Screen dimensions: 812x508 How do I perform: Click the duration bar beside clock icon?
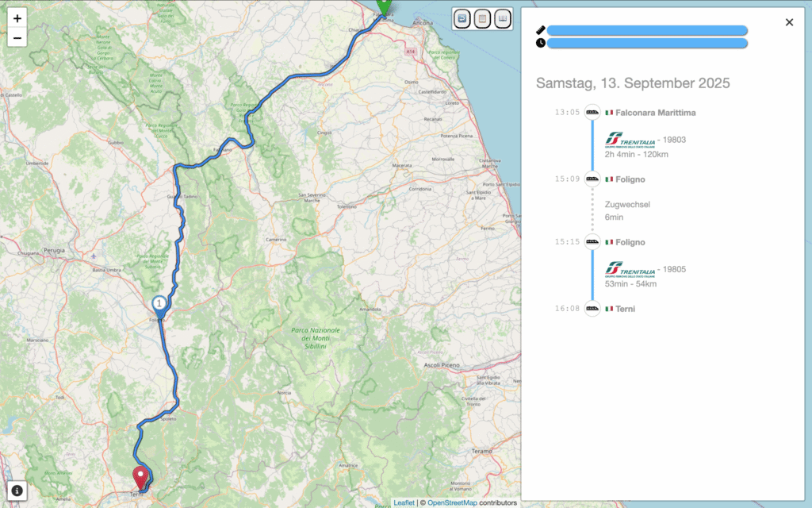647,43
